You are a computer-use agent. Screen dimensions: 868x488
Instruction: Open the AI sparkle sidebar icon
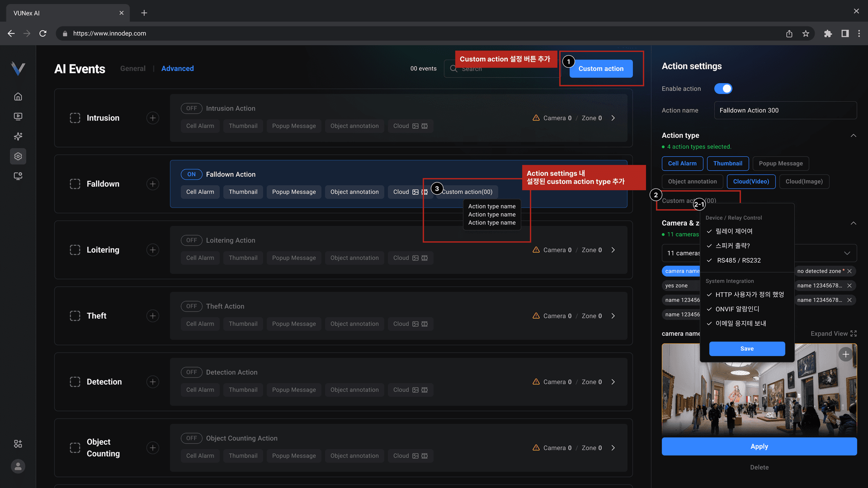(x=18, y=136)
